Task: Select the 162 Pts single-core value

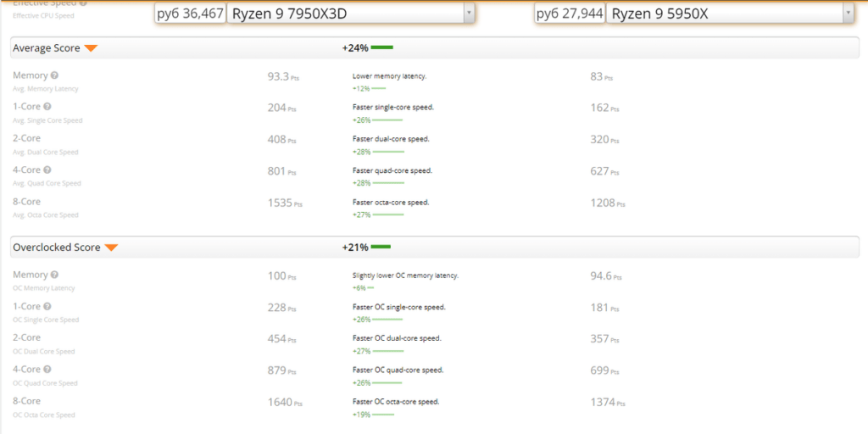Action: pyautogui.click(x=604, y=108)
